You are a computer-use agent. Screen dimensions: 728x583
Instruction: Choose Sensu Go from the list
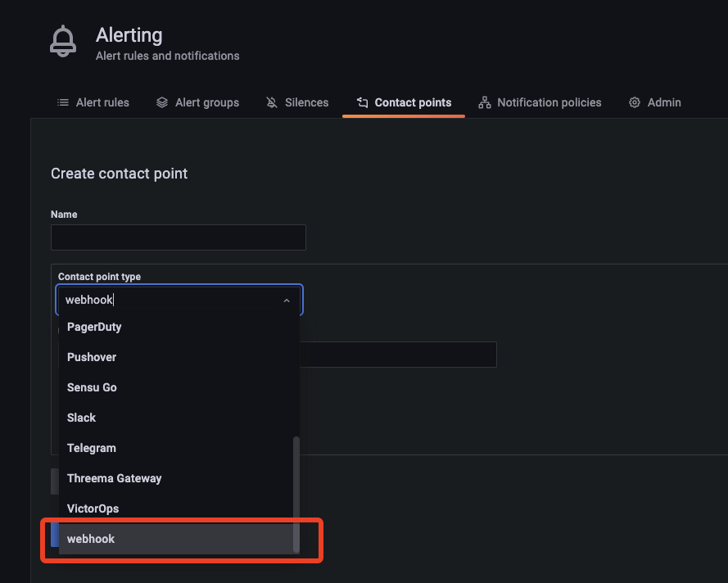pyautogui.click(x=92, y=387)
